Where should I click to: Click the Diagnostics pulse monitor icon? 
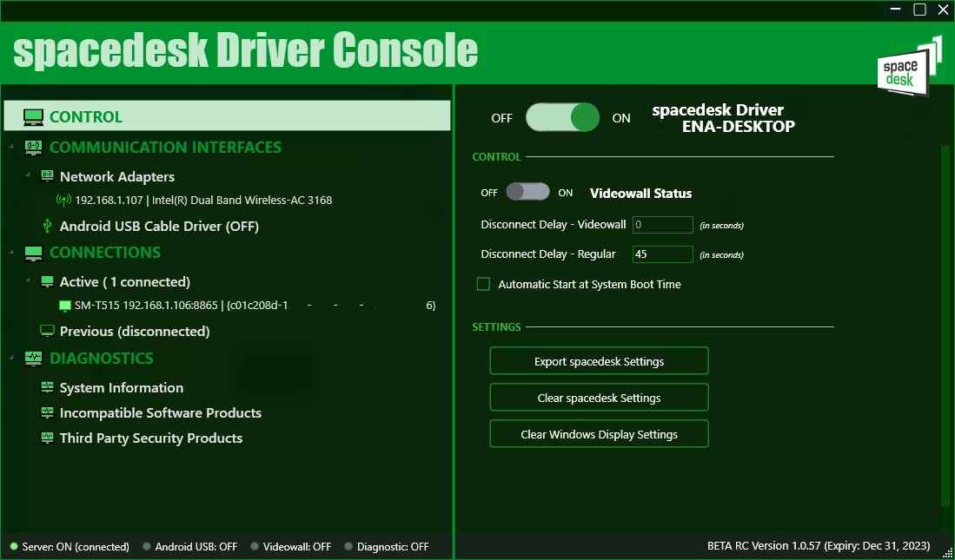click(33, 359)
